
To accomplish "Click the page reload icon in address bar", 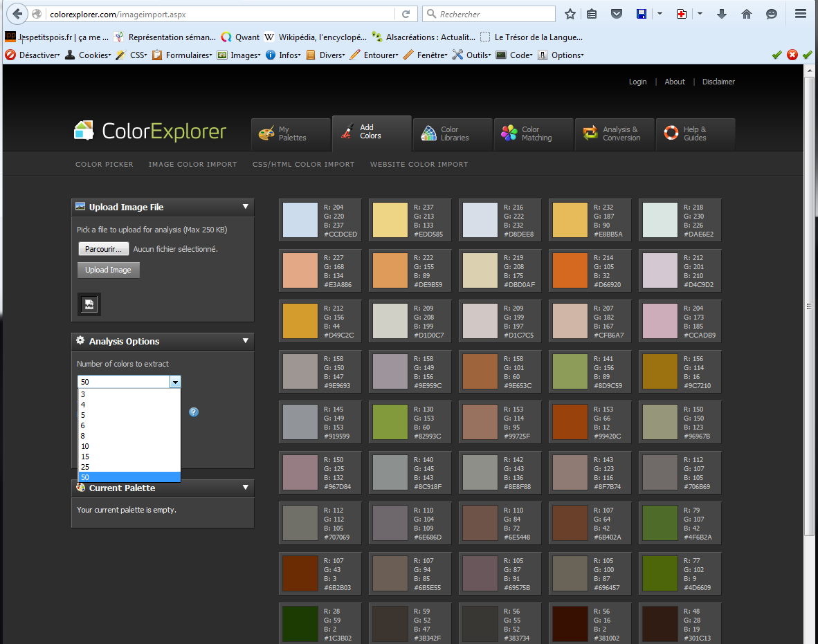I will click(x=406, y=14).
